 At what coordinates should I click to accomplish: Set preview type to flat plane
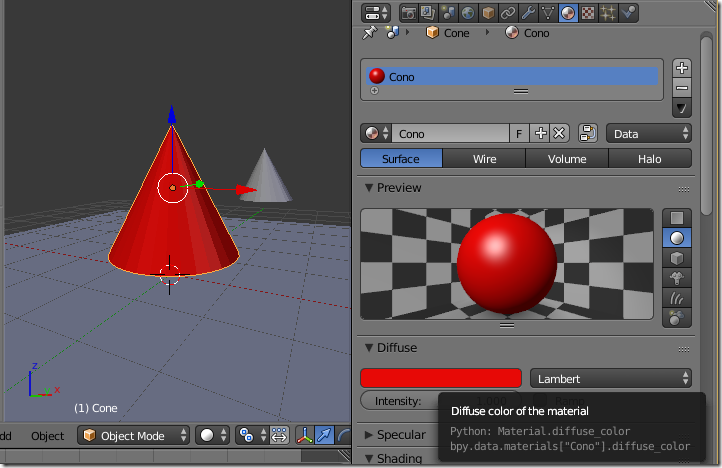677,218
